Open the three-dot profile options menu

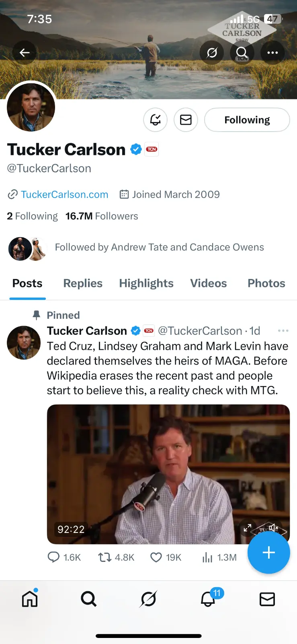click(x=272, y=53)
